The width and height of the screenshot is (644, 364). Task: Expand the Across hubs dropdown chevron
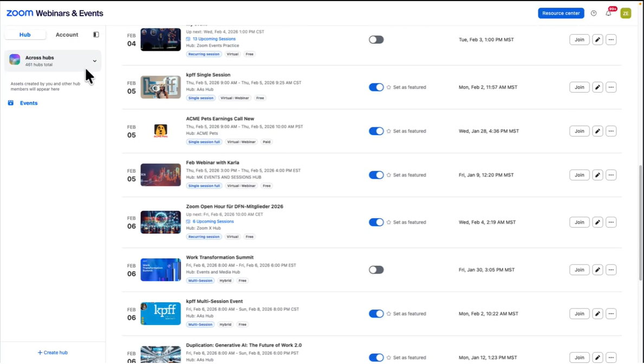(94, 61)
